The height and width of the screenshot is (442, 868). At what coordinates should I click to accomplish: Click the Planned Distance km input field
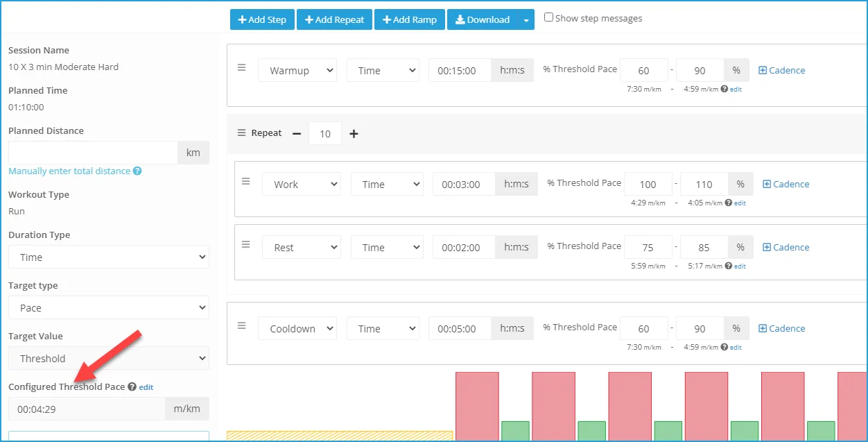[x=93, y=153]
